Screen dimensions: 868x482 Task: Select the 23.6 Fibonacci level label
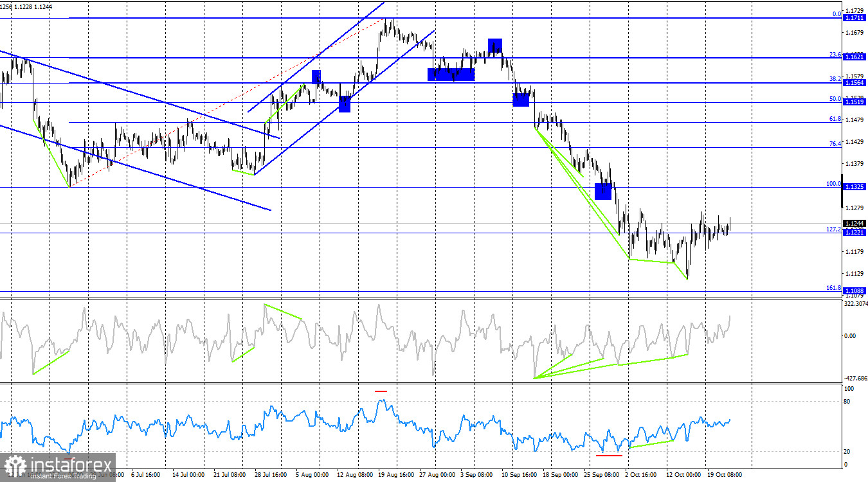[x=835, y=54]
